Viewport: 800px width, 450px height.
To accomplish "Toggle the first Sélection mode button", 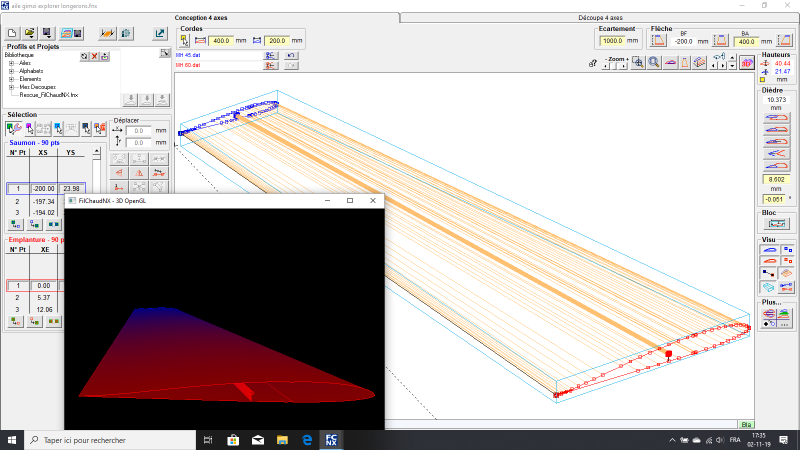I will [14, 128].
